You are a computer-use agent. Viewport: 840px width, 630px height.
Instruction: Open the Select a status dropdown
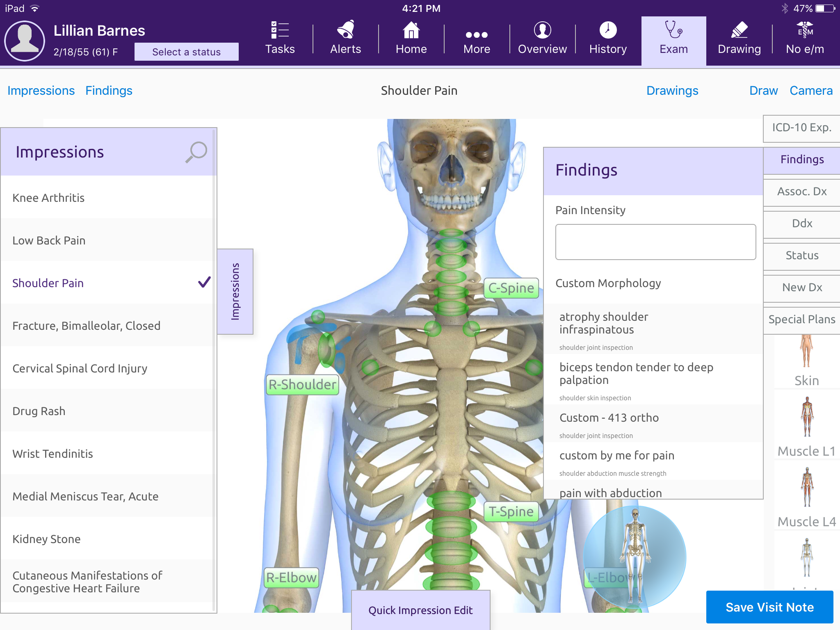tap(187, 52)
